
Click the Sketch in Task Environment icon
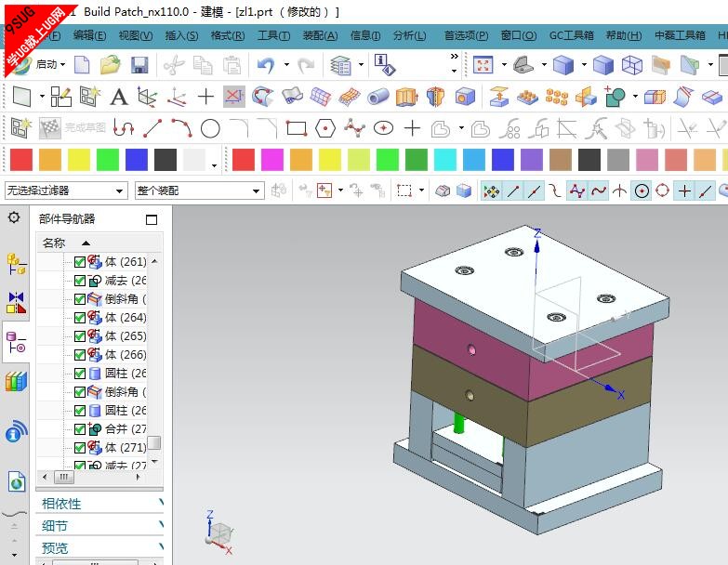coord(20,128)
